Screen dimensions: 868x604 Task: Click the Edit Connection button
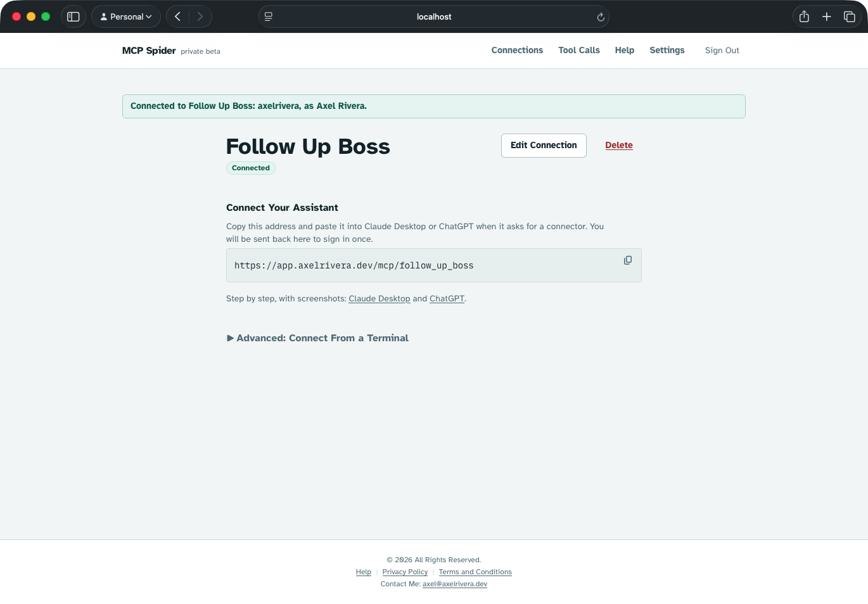(544, 146)
